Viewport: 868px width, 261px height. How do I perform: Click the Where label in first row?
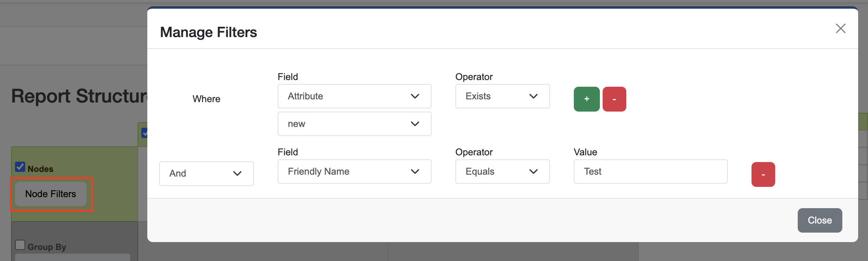pos(206,99)
